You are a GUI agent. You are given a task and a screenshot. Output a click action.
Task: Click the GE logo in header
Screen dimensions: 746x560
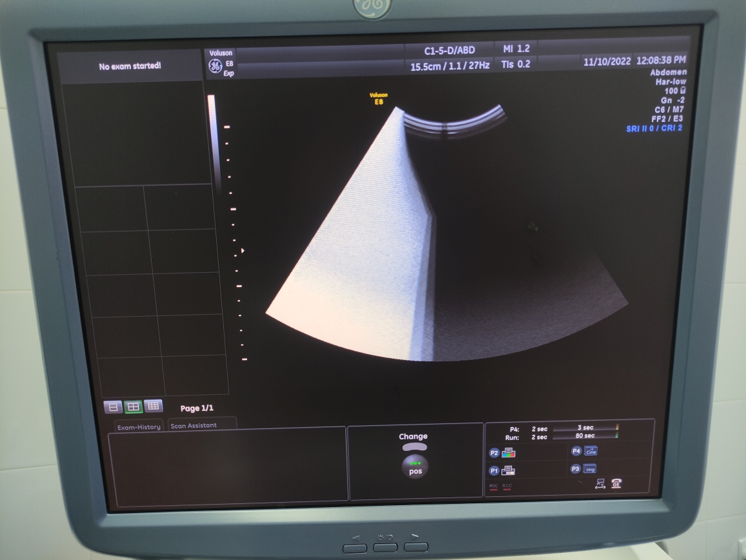(215, 65)
